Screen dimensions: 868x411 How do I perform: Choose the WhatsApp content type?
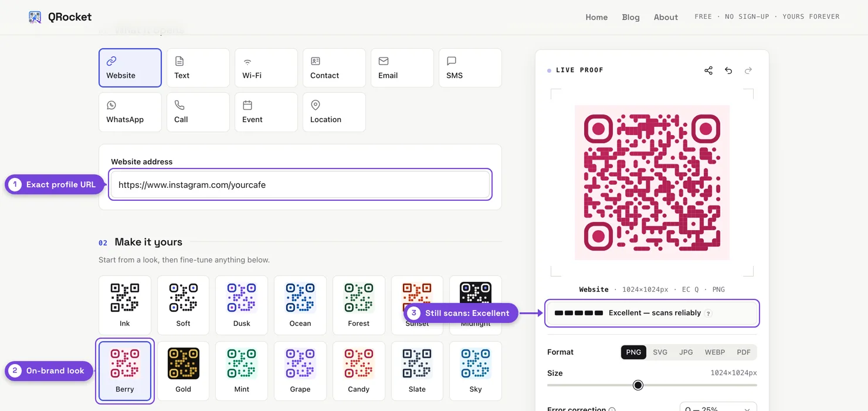tap(130, 112)
